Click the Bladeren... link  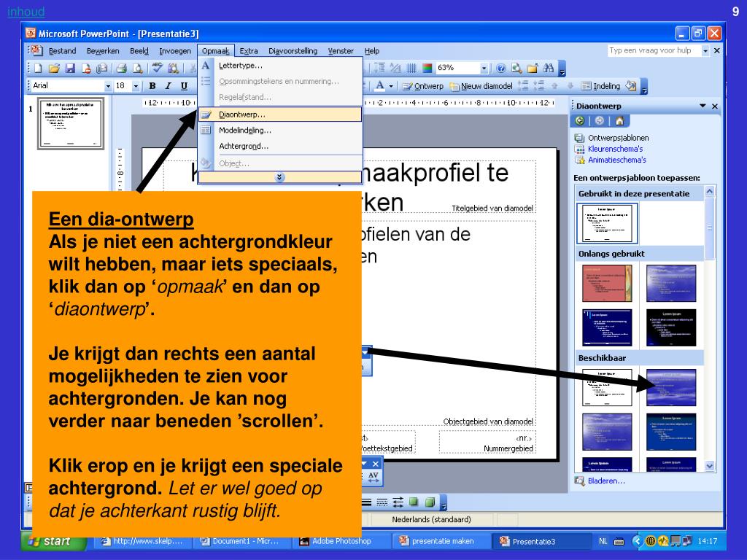tap(606, 481)
